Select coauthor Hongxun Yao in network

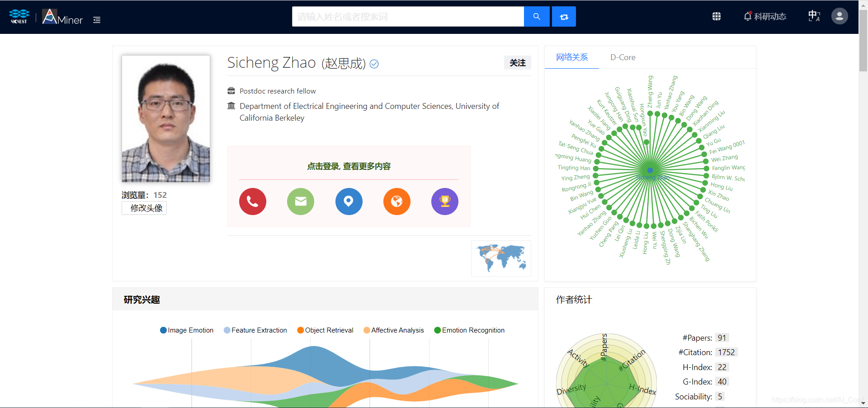pos(643,120)
